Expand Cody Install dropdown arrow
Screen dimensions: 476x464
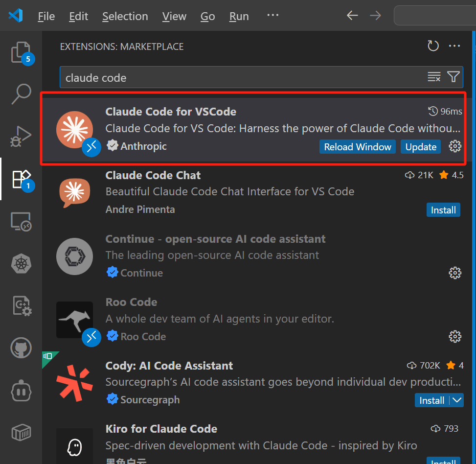(x=456, y=400)
